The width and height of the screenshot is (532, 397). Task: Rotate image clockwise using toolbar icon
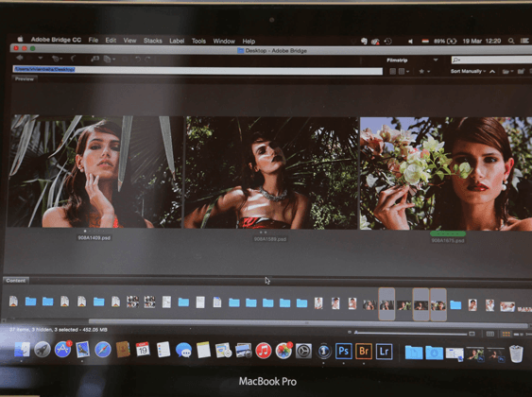pos(148,59)
